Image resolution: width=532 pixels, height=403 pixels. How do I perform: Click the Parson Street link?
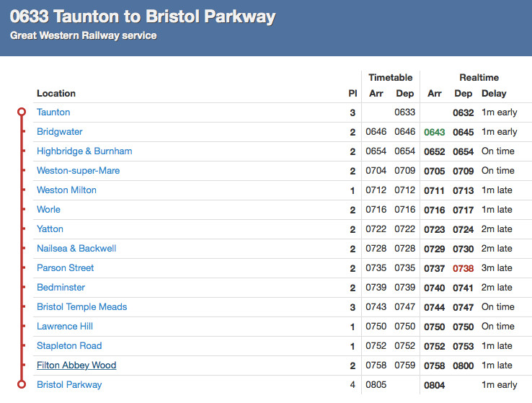pyautogui.click(x=65, y=268)
